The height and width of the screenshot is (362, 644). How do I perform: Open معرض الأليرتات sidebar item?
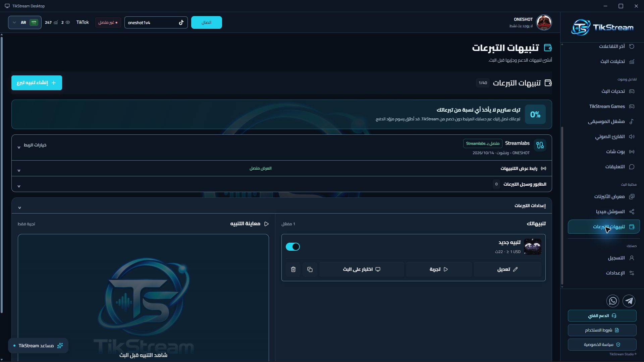pyautogui.click(x=604, y=196)
